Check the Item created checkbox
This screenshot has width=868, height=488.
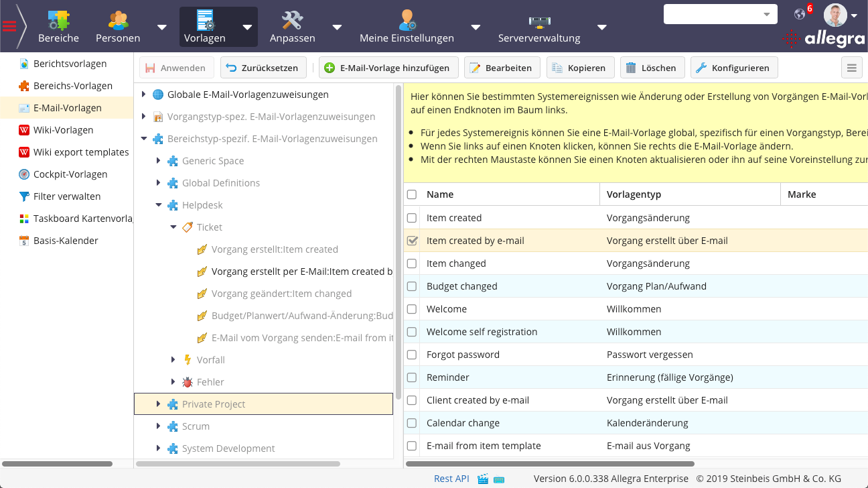point(412,218)
